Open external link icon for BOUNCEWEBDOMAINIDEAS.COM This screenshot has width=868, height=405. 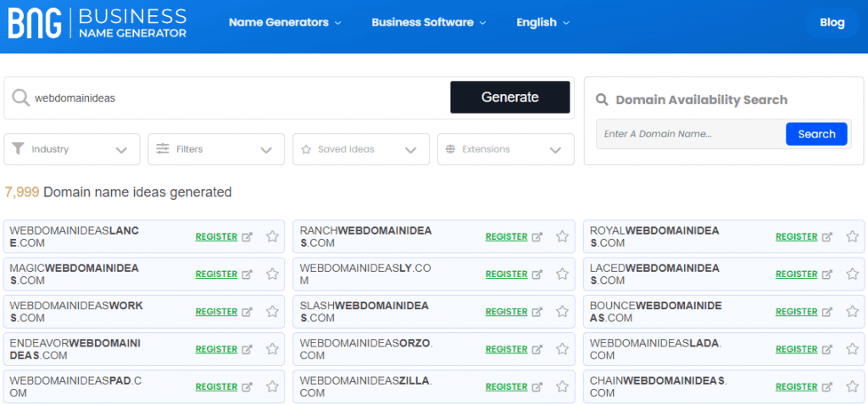(826, 312)
